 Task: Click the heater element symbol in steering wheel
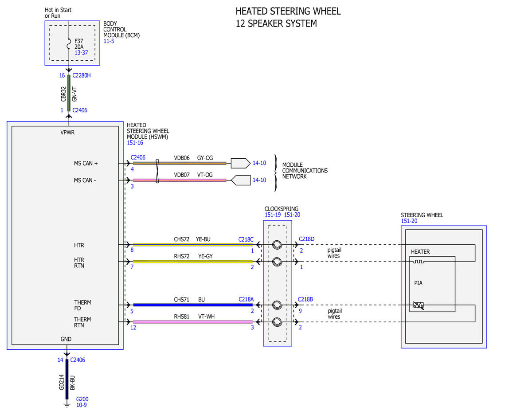tap(419, 262)
